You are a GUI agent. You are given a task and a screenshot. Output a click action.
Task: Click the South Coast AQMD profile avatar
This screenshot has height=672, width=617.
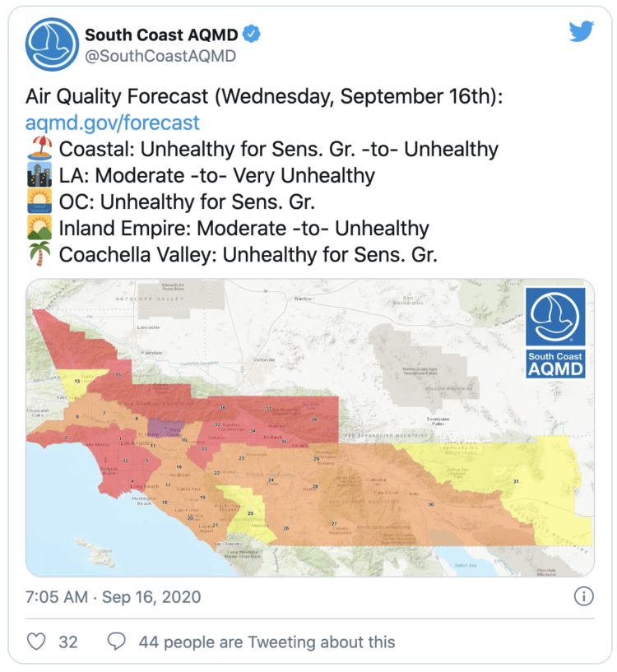point(52,45)
